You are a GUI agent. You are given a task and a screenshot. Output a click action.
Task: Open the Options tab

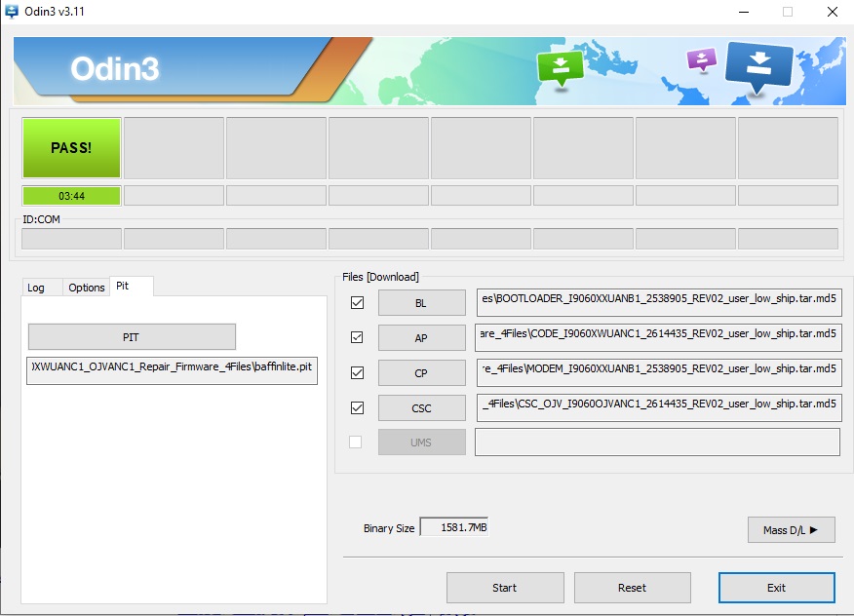[86, 288]
